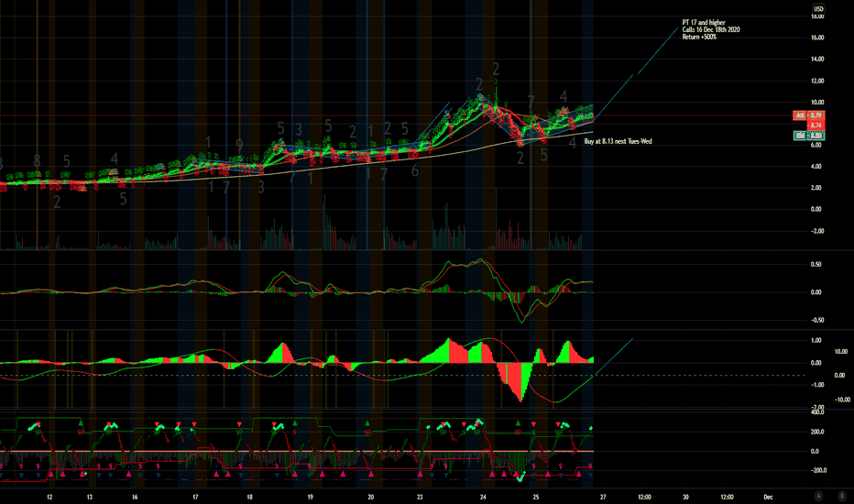The image size is (854, 504).
Task: Select the 'Calls 16 Dec 18th 2020' text
Action: [711, 30]
